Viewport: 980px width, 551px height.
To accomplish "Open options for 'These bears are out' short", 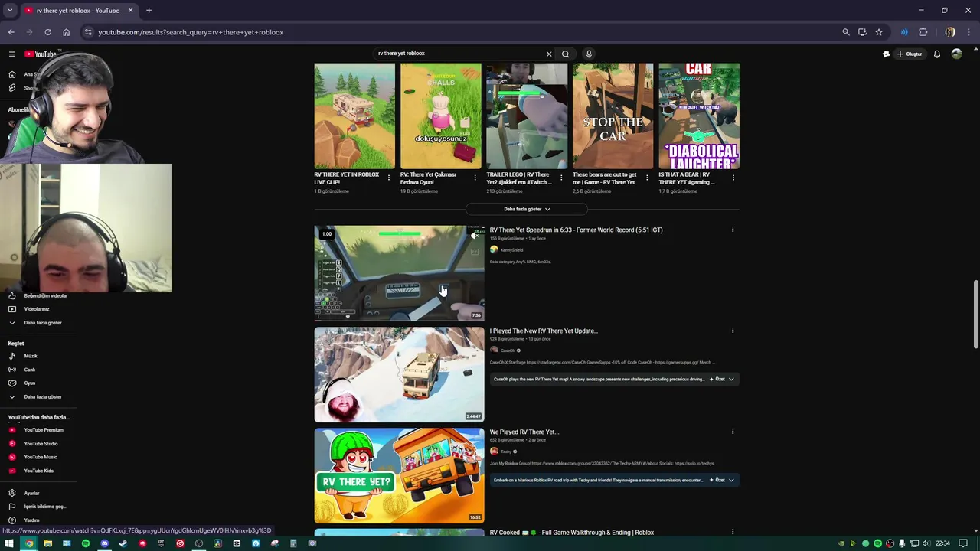I will 647,178.
